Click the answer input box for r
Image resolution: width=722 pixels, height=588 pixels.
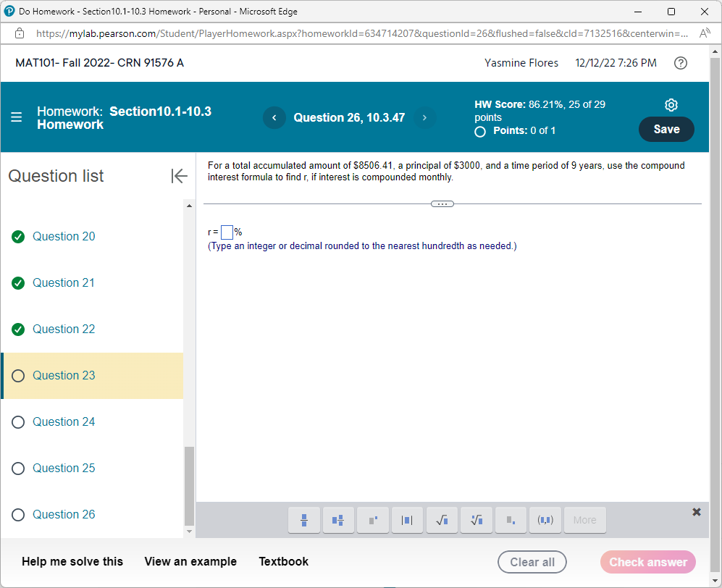(227, 232)
